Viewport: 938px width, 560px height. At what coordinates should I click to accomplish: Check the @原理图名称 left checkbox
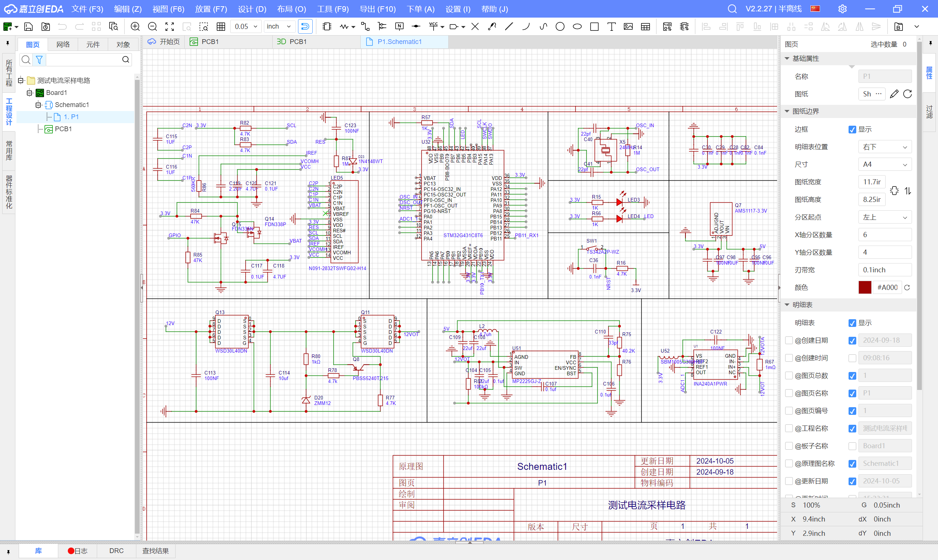click(x=789, y=464)
